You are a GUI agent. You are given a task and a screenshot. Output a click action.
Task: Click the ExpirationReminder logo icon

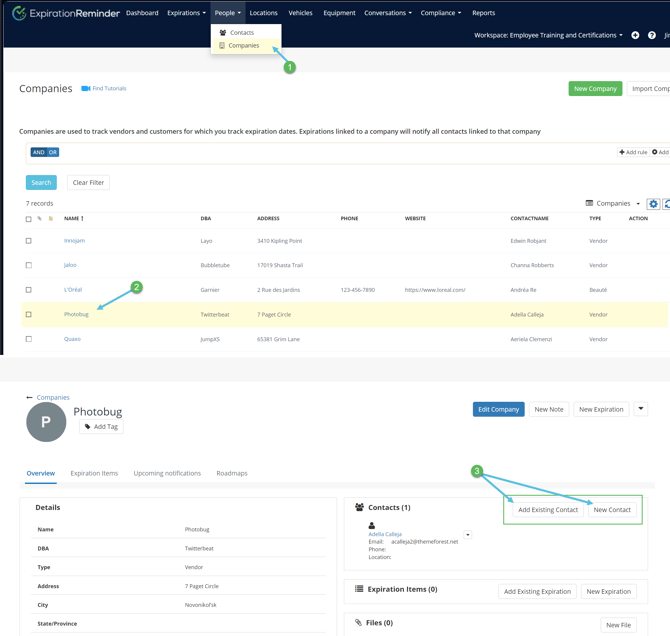coord(19,14)
